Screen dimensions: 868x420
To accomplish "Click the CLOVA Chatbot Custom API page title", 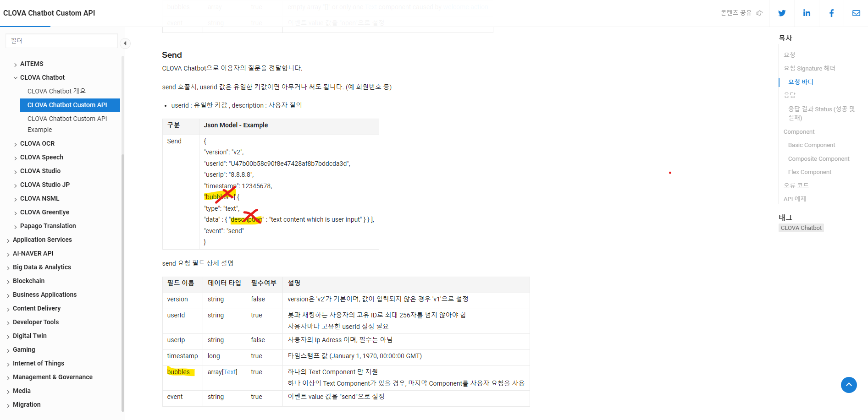I will pos(49,13).
